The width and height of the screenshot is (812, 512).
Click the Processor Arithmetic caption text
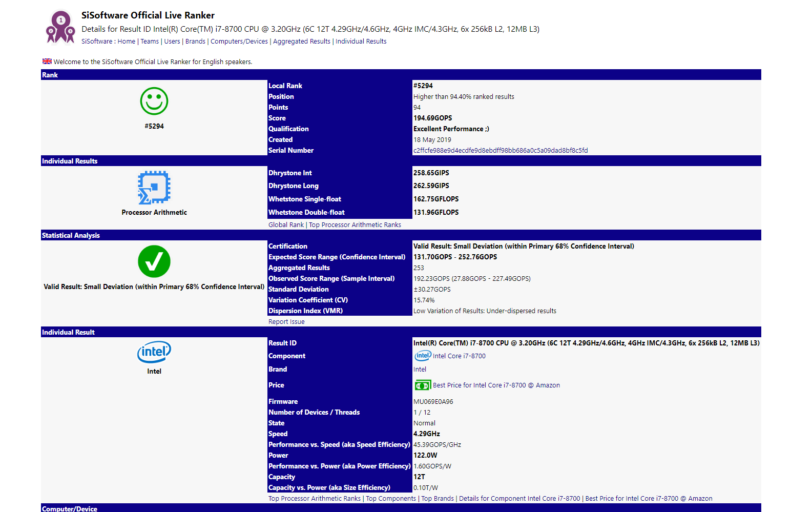click(x=154, y=213)
